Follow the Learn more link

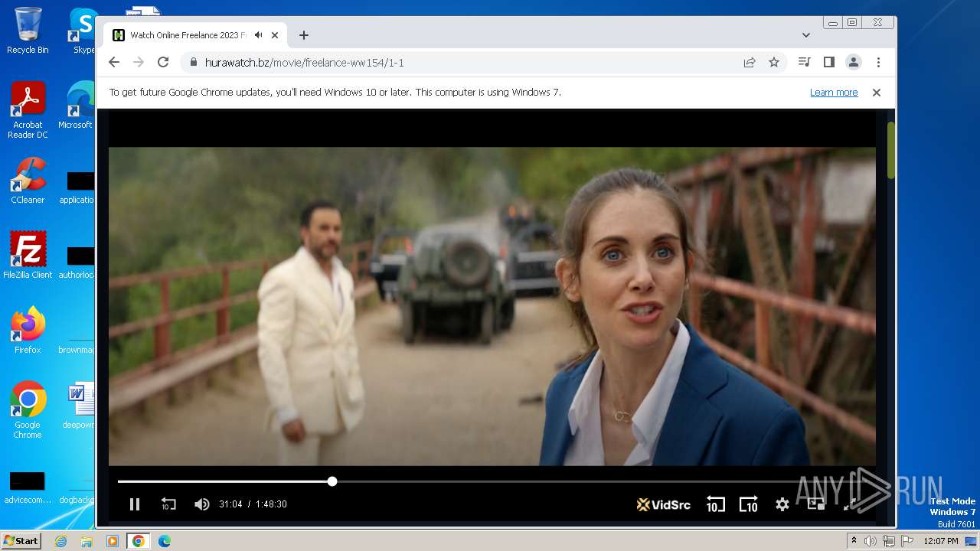tap(834, 93)
